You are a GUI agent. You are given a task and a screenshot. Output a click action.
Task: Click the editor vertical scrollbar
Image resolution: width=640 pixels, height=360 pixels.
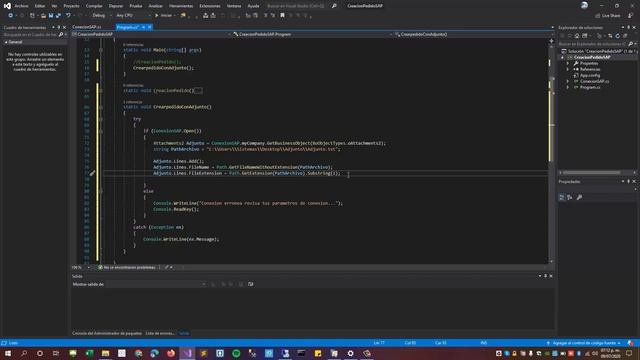click(551, 151)
